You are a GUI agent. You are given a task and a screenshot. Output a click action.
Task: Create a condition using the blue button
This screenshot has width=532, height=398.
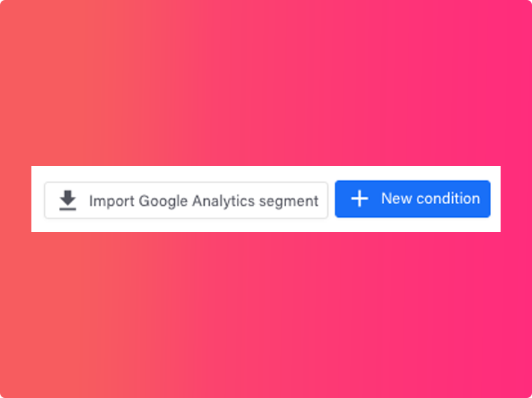pos(412,199)
